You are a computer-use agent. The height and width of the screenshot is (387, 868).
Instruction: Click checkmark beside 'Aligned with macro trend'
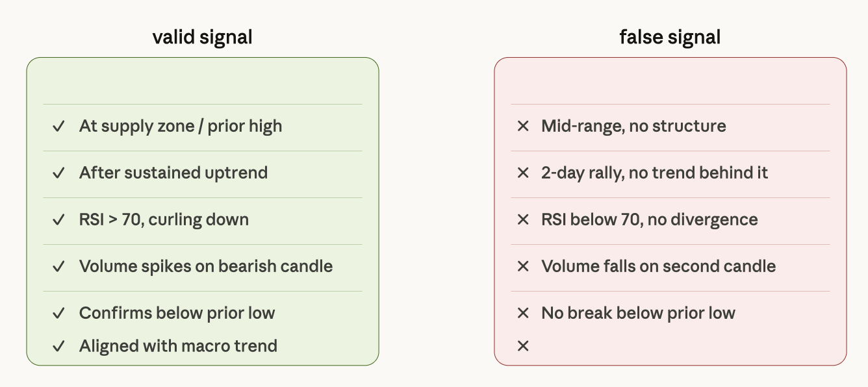[x=59, y=346]
